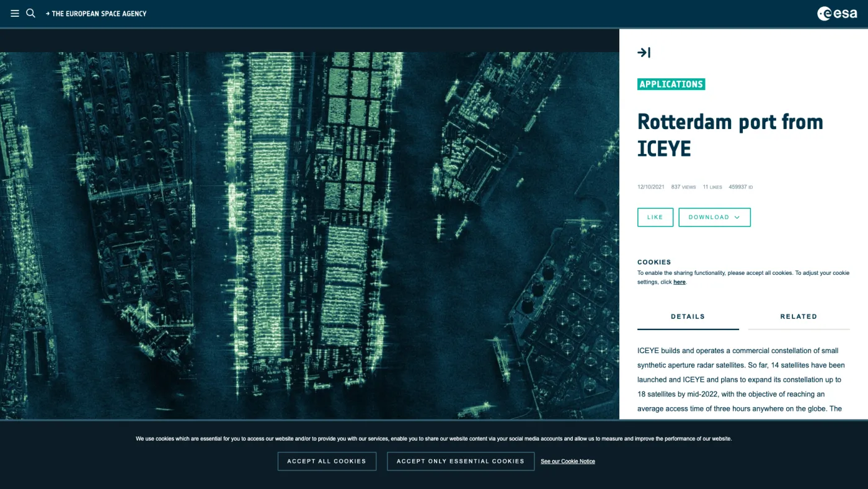Expand the DOWNLOAD dropdown

point(714,217)
